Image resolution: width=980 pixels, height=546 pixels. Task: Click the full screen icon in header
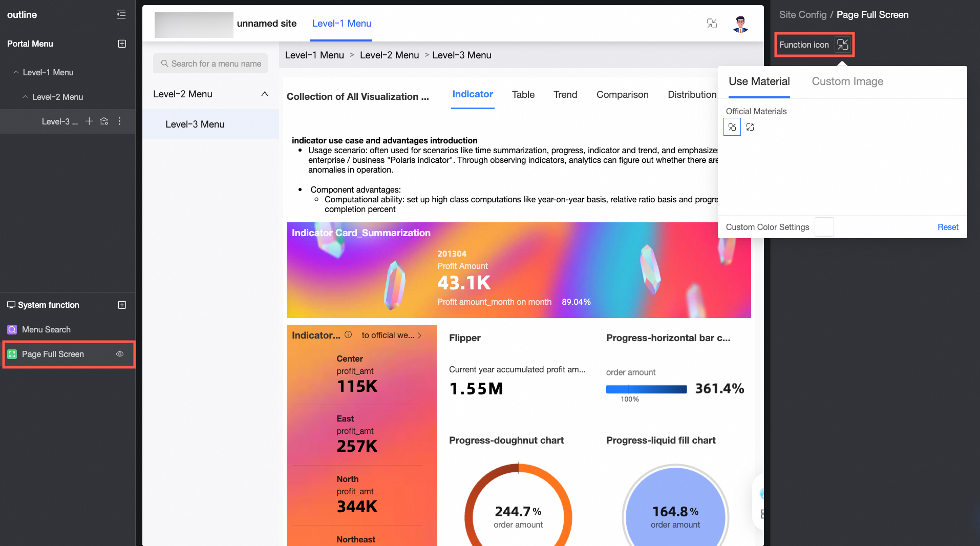pos(712,24)
